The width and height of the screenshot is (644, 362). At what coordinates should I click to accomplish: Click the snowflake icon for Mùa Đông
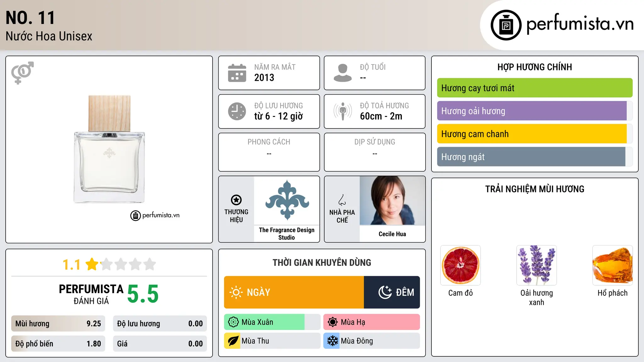pyautogui.click(x=332, y=341)
